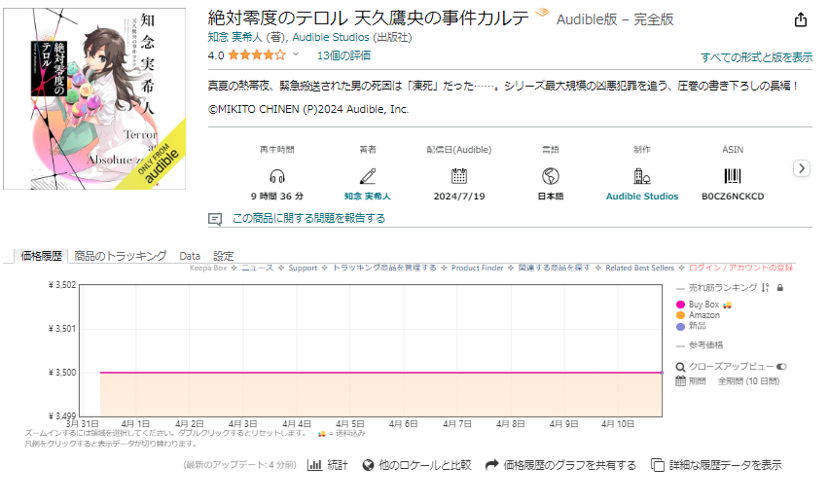This screenshot has height=504, width=829.
Task: Toggle Amazon orange legend swatch
Action: tap(680, 315)
